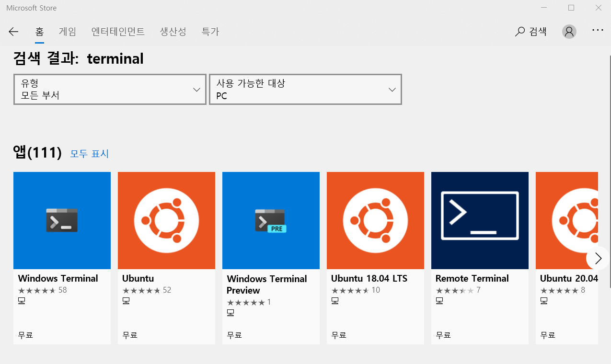Click the Ubuntu title text
The image size is (611, 364).
[138, 278]
